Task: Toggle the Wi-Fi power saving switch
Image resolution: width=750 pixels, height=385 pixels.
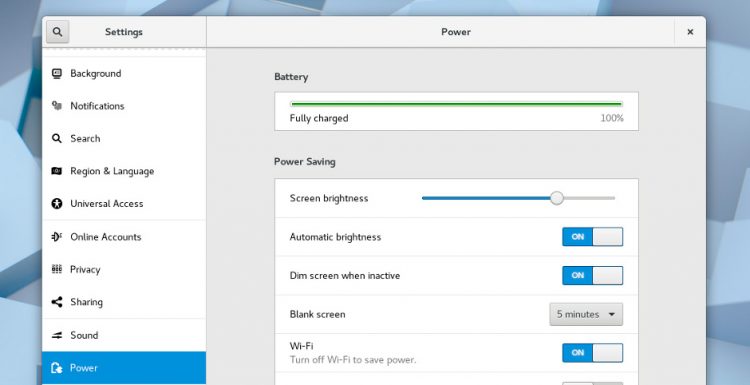Action: 593,352
